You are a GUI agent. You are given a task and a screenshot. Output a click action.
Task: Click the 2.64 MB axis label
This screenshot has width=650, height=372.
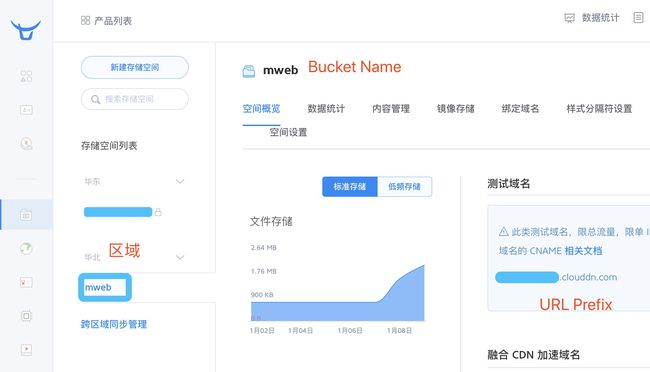(264, 248)
